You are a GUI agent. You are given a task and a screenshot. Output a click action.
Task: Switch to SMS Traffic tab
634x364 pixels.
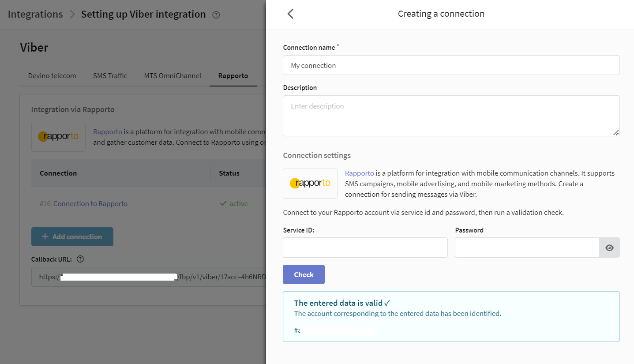[x=110, y=75]
